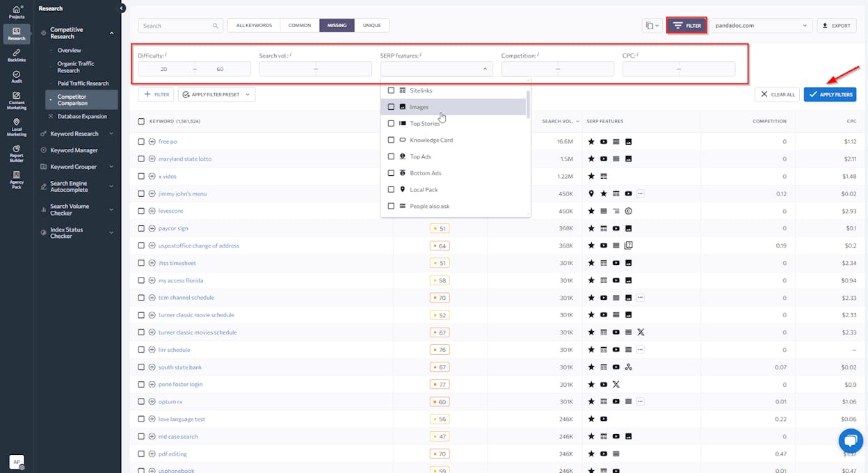This screenshot has height=473, width=868.
Task: Add 'paycor sign' with plus icon
Action: [152, 228]
